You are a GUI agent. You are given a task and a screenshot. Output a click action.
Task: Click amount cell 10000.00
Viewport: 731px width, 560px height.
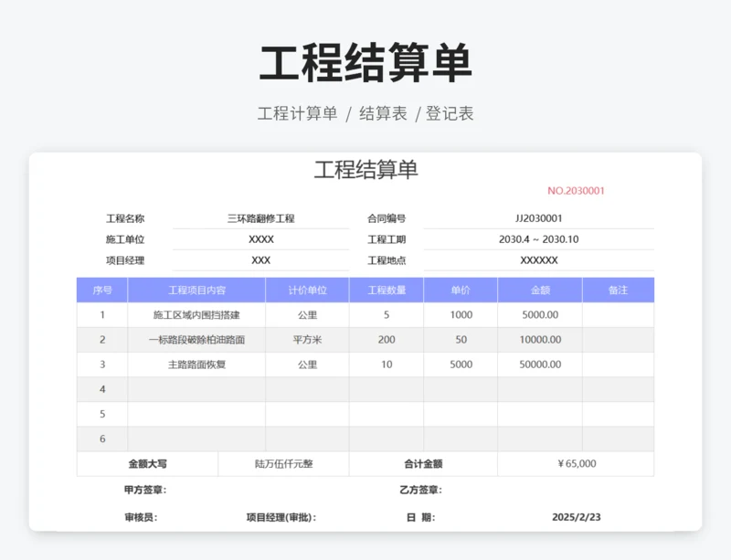[x=540, y=340]
